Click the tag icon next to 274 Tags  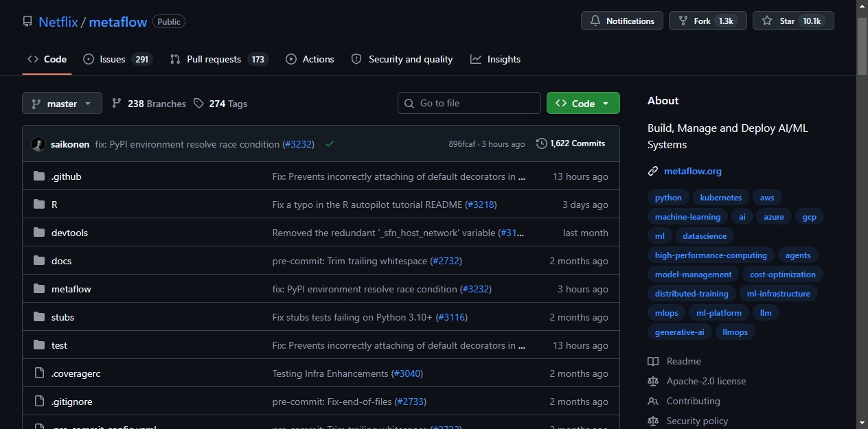(x=198, y=104)
